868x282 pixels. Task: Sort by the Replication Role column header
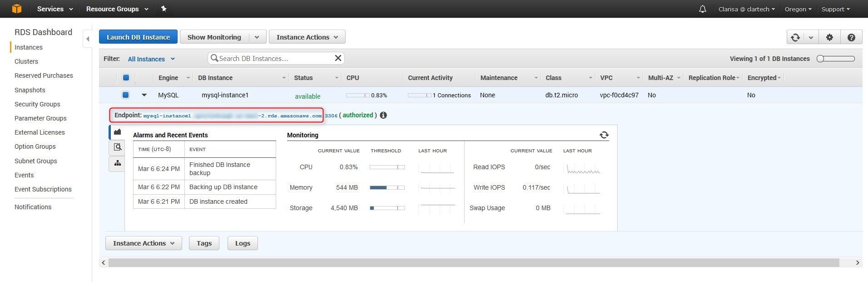(714, 78)
